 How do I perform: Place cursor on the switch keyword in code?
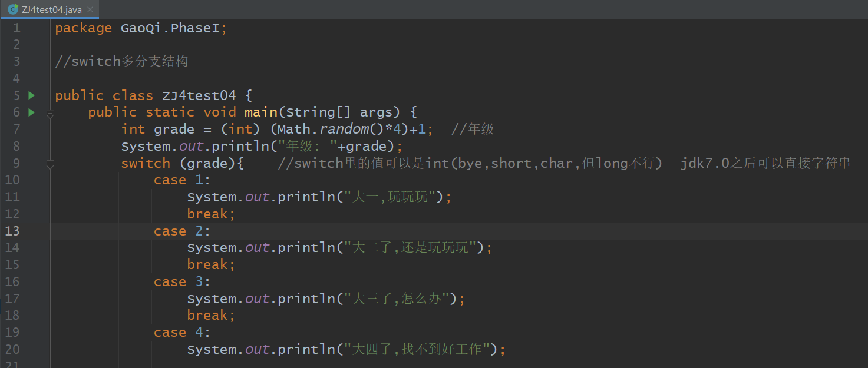click(146, 163)
